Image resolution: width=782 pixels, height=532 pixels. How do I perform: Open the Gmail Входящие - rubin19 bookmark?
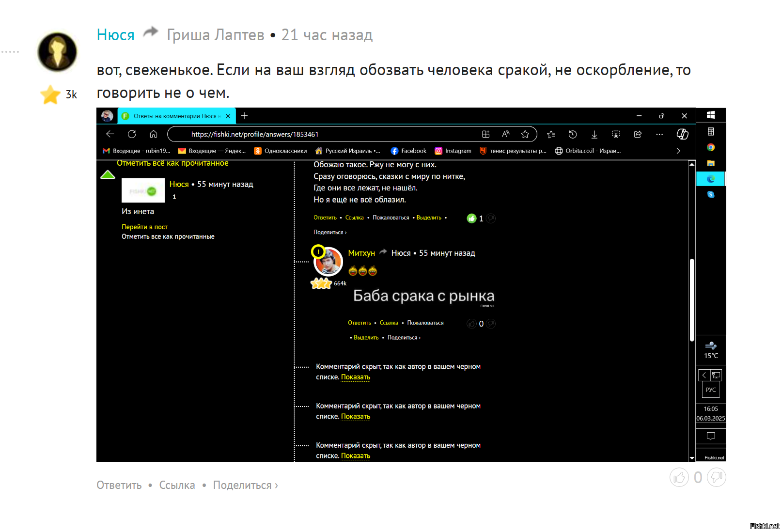pyautogui.click(x=136, y=151)
